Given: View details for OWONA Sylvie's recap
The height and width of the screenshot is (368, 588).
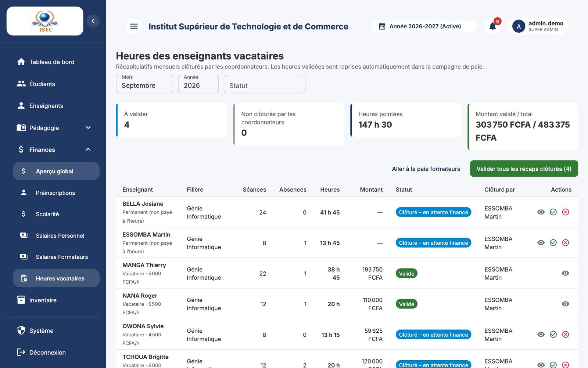Looking at the screenshot, I should click(541, 335).
